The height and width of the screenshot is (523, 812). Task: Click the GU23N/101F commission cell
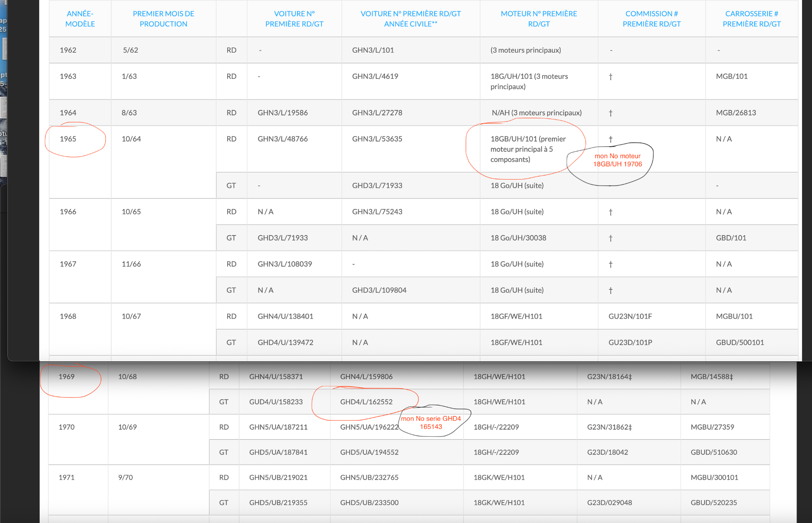630,317
